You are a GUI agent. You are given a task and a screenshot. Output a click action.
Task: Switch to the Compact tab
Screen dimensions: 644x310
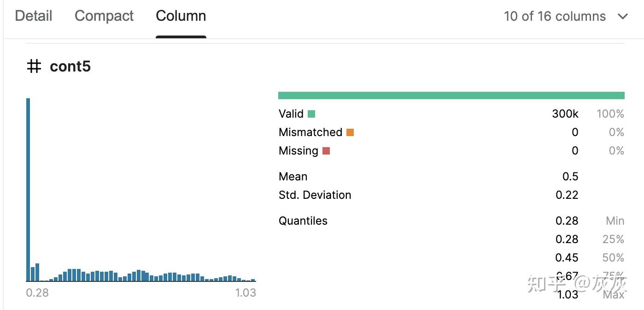104,16
